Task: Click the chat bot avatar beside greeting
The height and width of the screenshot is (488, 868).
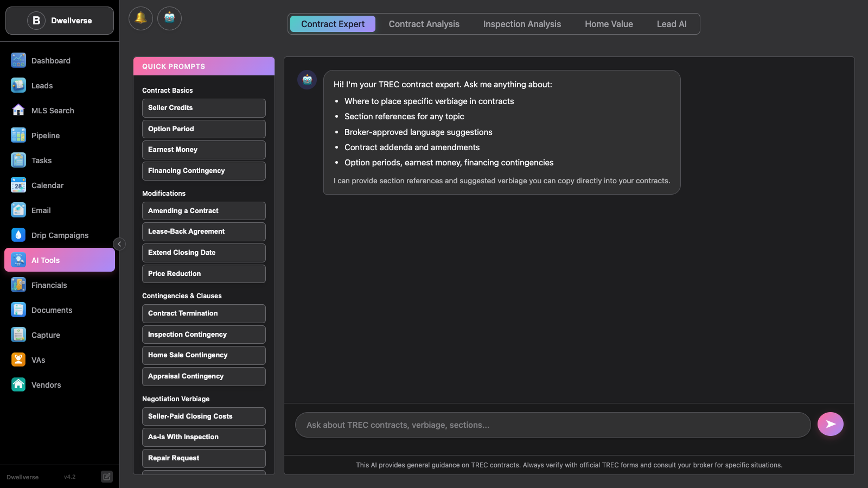Action: (307, 80)
